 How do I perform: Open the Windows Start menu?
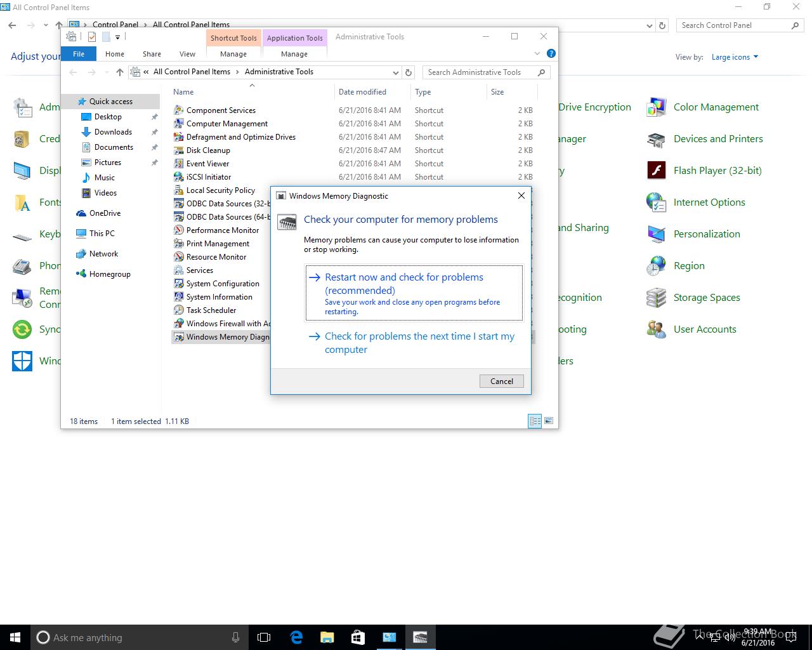(x=15, y=637)
